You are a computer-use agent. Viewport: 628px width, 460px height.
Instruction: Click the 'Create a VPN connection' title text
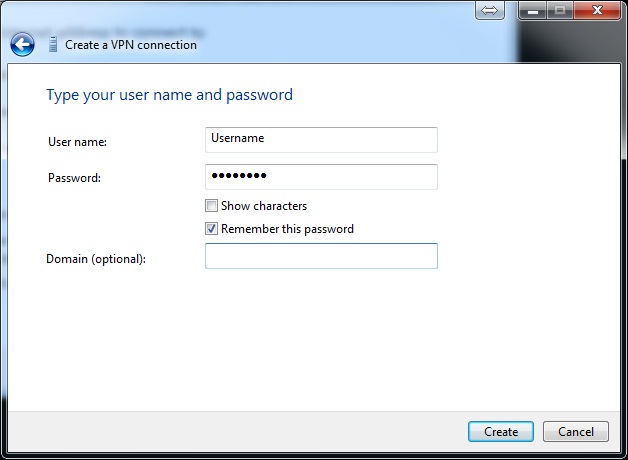click(131, 45)
